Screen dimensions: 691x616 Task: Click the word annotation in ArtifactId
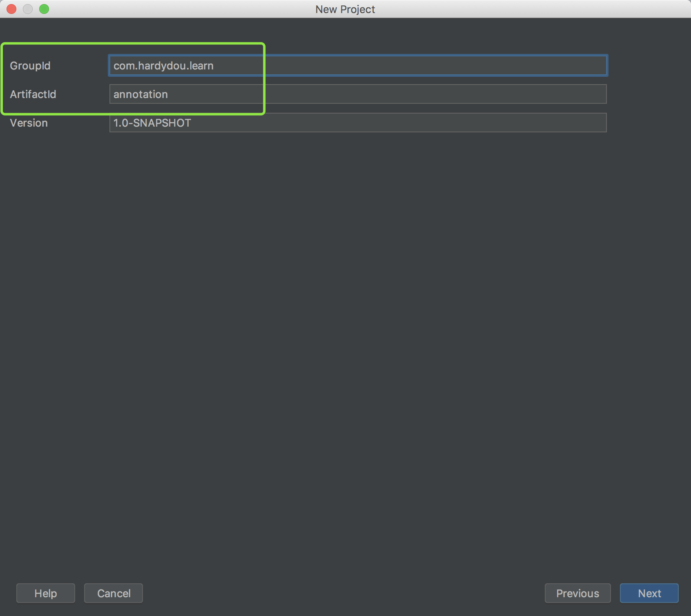(x=140, y=94)
